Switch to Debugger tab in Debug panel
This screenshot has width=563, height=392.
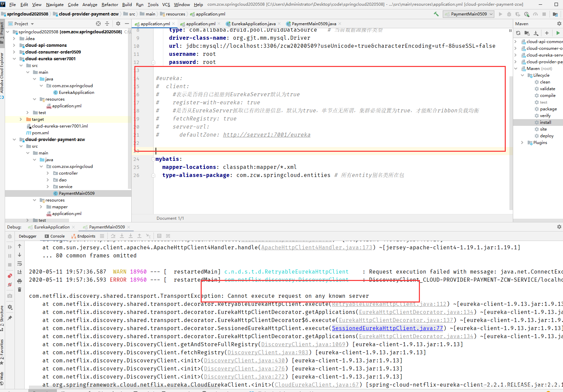coord(28,236)
